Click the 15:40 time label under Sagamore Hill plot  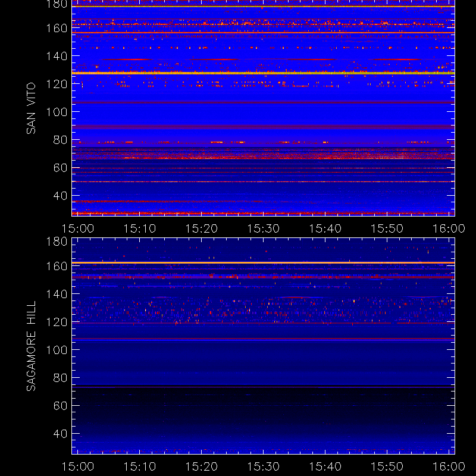tap(325, 466)
